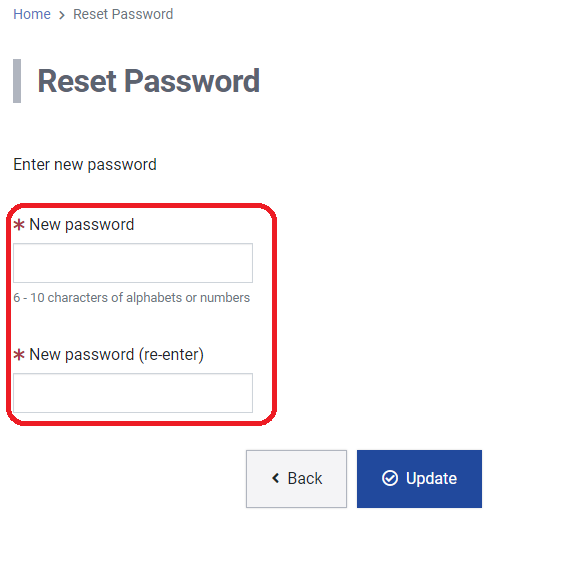Screen dimensions: 570x569
Task: Open the Home breadcrumb link
Action: tap(32, 14)
